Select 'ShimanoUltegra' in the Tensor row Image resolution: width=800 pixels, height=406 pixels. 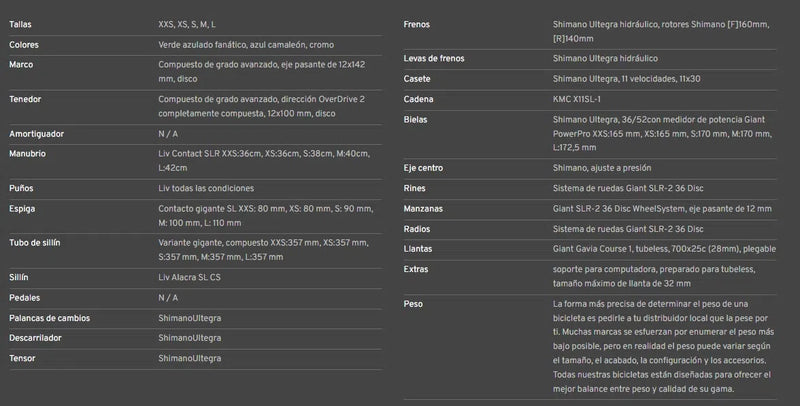(190, 359)
